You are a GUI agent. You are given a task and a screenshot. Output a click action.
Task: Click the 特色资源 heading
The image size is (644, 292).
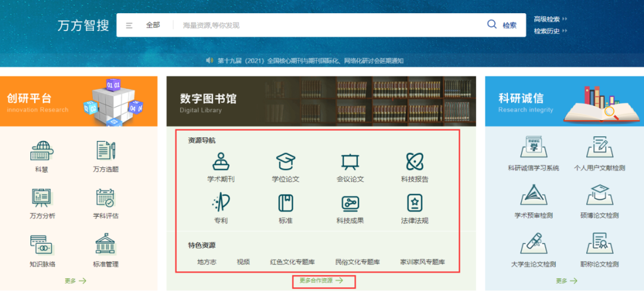pos(202,245)
